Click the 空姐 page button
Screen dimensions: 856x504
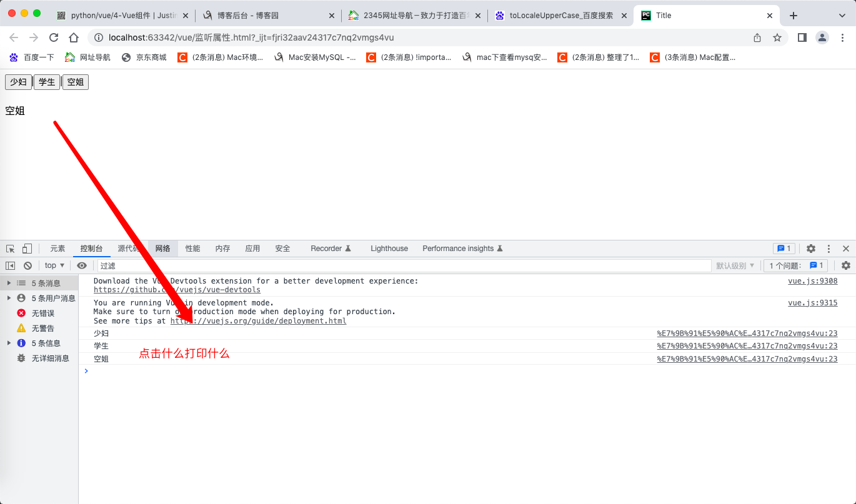coord(76,82)
